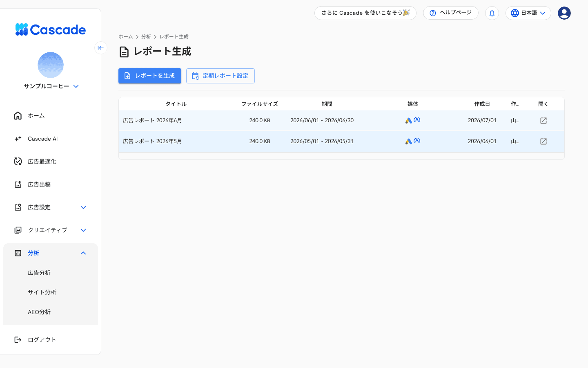Click the calendar icon on 定期レポート設定
588x368 pixels.
point(196,76)
